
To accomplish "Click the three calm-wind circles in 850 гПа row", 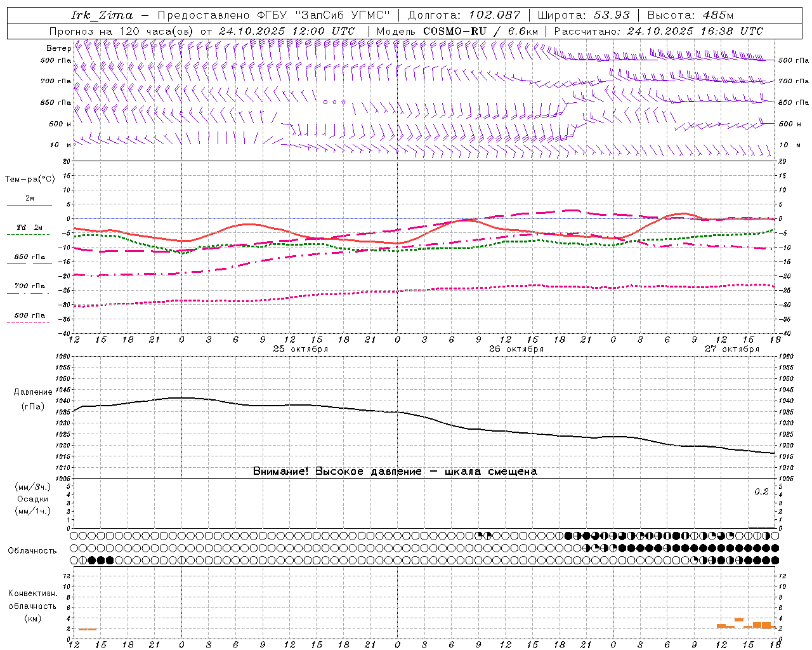I will (334, 102).
